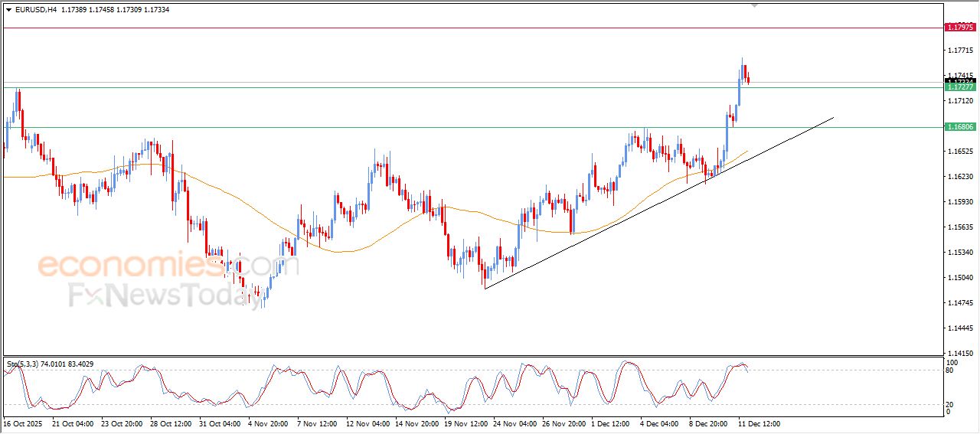Select the red horizontal resistance line
Screen dimensions: 980x434
(x=459, y=28)
